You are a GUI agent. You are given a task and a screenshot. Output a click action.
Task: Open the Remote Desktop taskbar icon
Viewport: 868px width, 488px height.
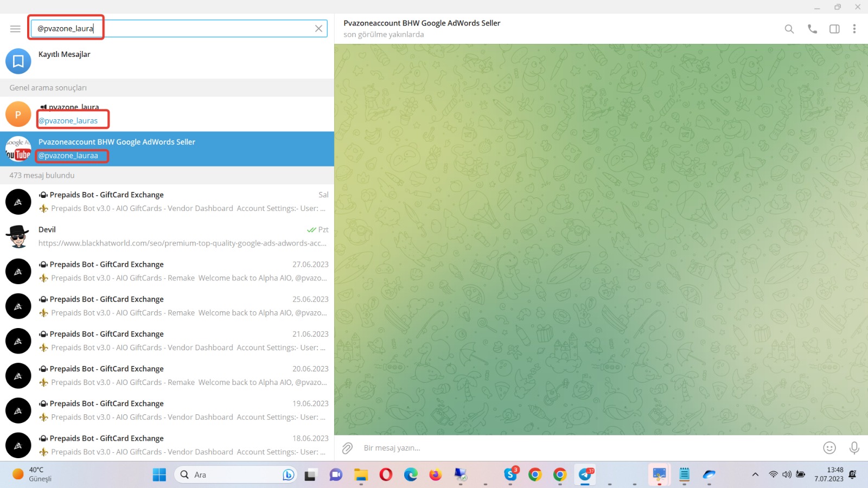tap(461, 475)
